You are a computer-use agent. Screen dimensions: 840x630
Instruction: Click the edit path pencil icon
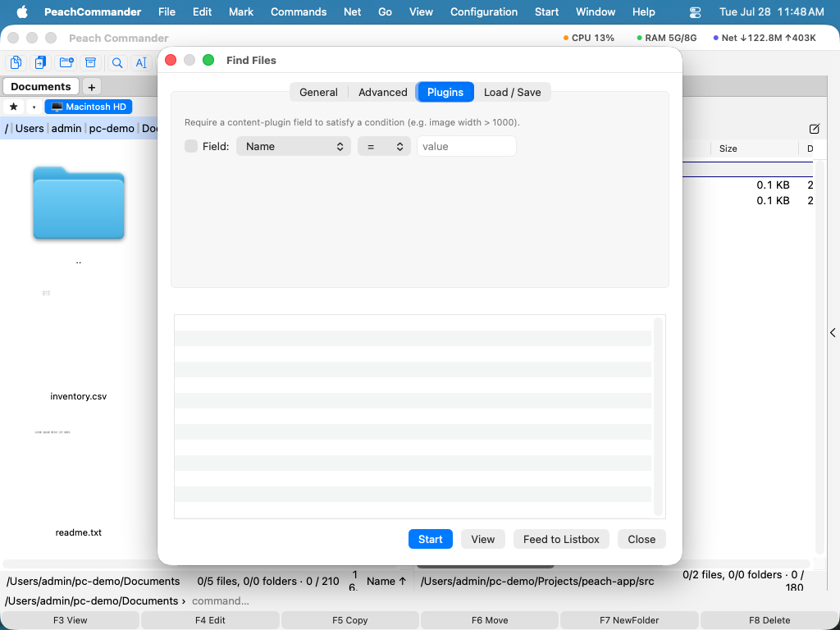(x=815, y=129)
